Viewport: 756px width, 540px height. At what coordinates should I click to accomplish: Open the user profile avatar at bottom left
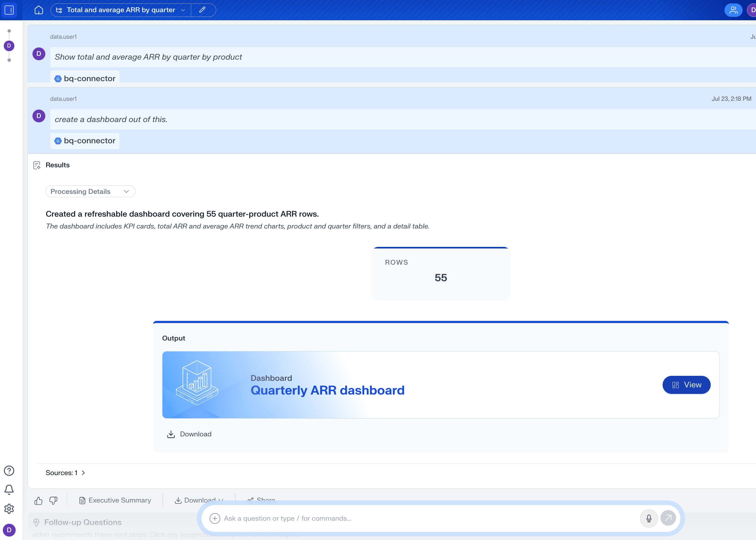9,530
